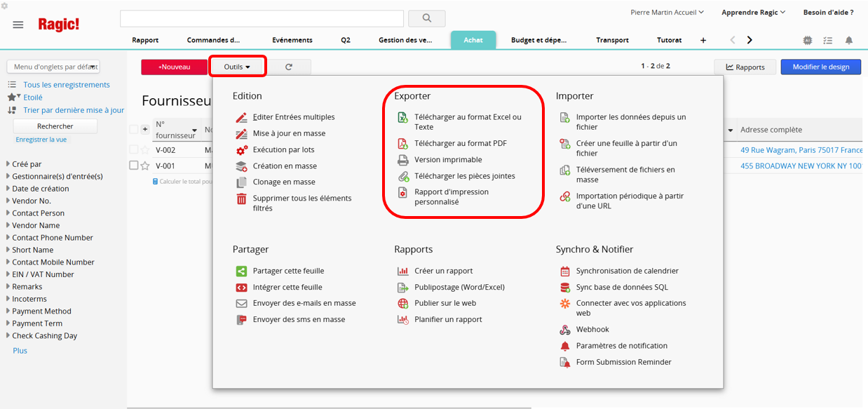The image size is (868, 409).
Task: Select Créer un rapport menu entry
Action: coord(443,271)
